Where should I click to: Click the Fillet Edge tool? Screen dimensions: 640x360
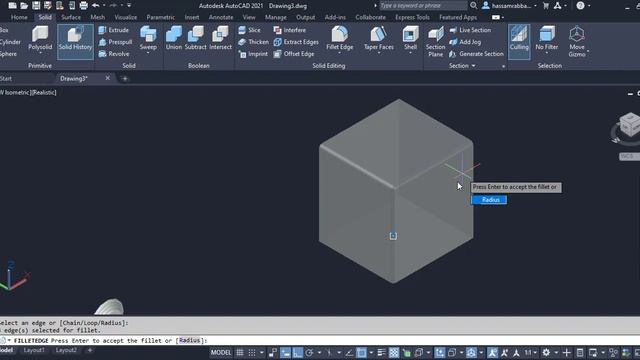[x=340, y=39]
